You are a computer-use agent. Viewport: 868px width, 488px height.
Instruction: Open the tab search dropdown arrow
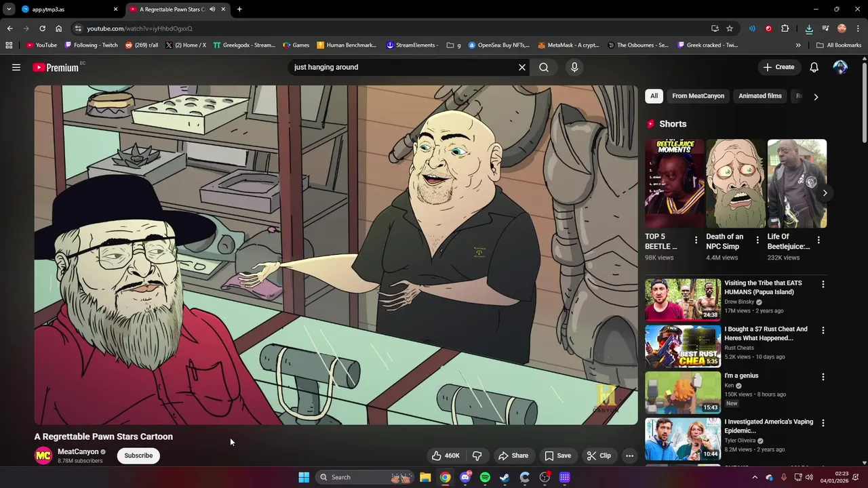[9, 9]
